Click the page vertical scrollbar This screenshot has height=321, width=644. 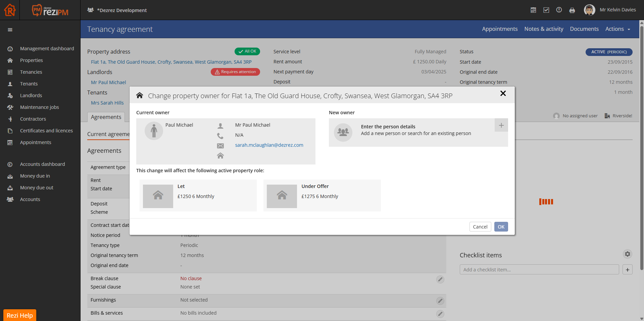[x=642, y=147]
